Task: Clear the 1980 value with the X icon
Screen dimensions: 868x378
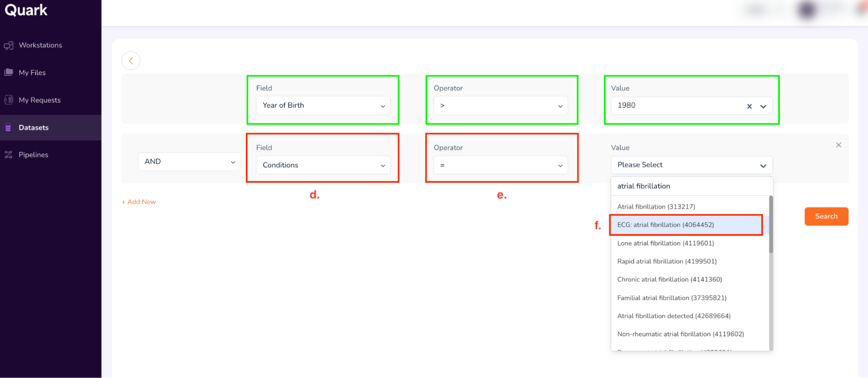Action: click(x=749, y=106)
